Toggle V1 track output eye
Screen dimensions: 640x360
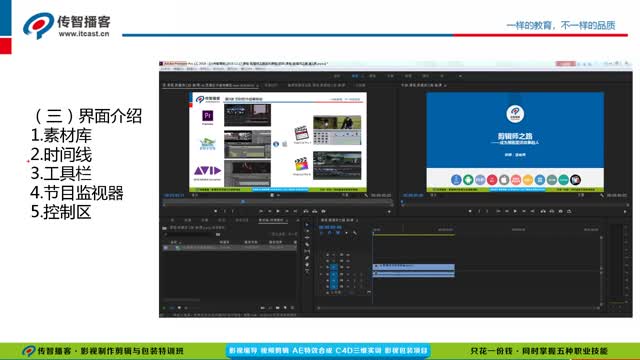(348, 267)
